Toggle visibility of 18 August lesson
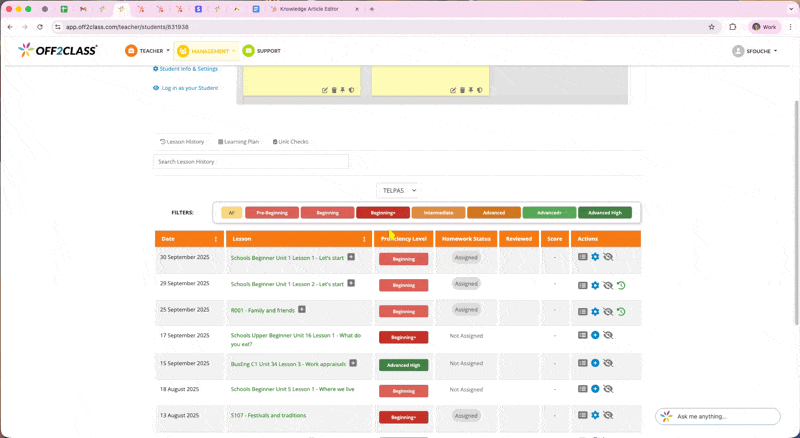This screenshot has height=438, width=800. [x=608, y=389]
